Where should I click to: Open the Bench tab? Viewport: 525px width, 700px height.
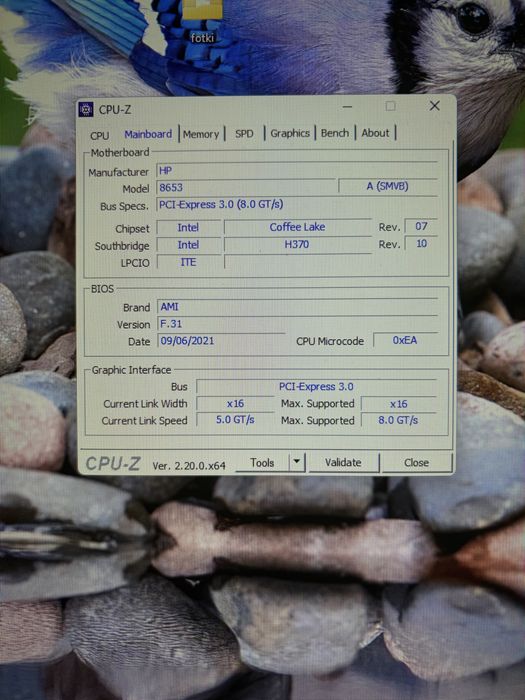(x=335, y=133)
